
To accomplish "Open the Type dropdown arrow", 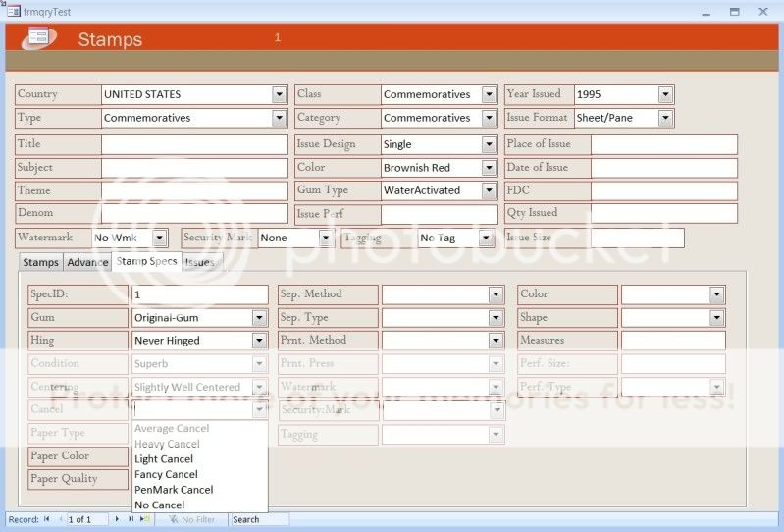I will (279, 118).
